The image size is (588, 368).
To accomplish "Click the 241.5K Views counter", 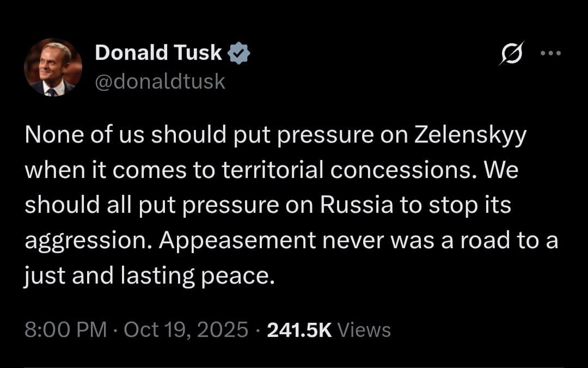I will (x=298, y=329).
